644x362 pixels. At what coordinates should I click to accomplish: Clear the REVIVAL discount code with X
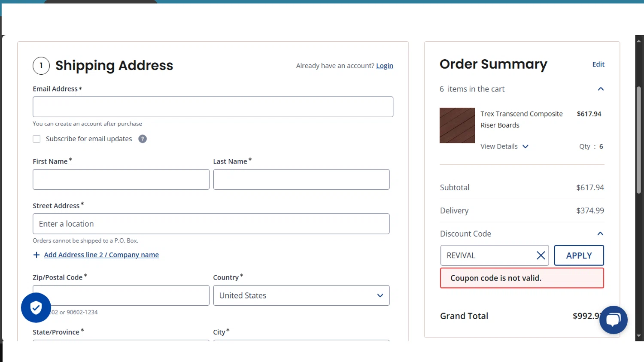click(x=541, y=256)
